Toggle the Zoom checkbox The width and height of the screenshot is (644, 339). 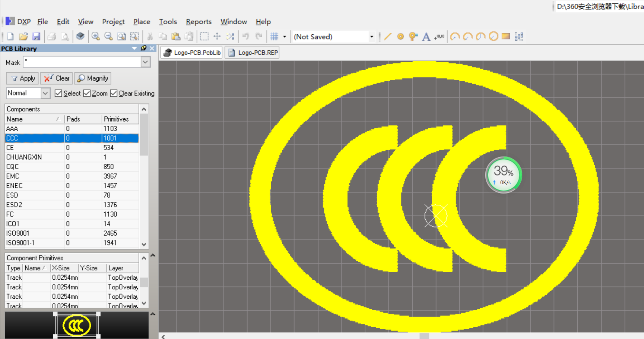pyautogui.click(x=87, y=93)
